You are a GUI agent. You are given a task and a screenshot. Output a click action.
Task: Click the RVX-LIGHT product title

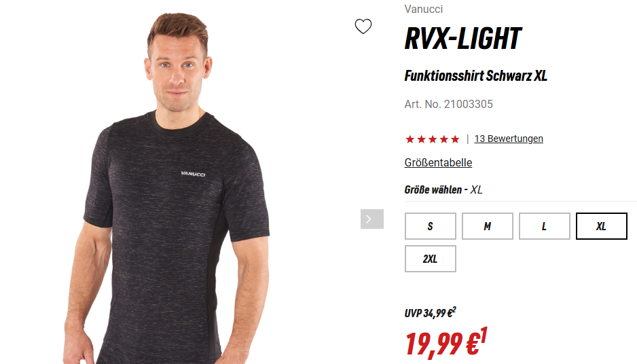coord(462,39)
